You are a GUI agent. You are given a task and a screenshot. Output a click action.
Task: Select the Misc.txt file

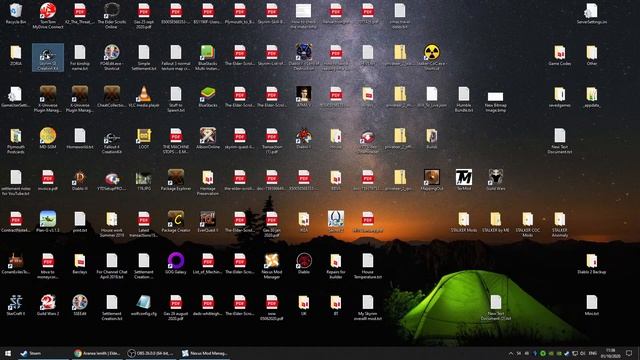(591, 305)
